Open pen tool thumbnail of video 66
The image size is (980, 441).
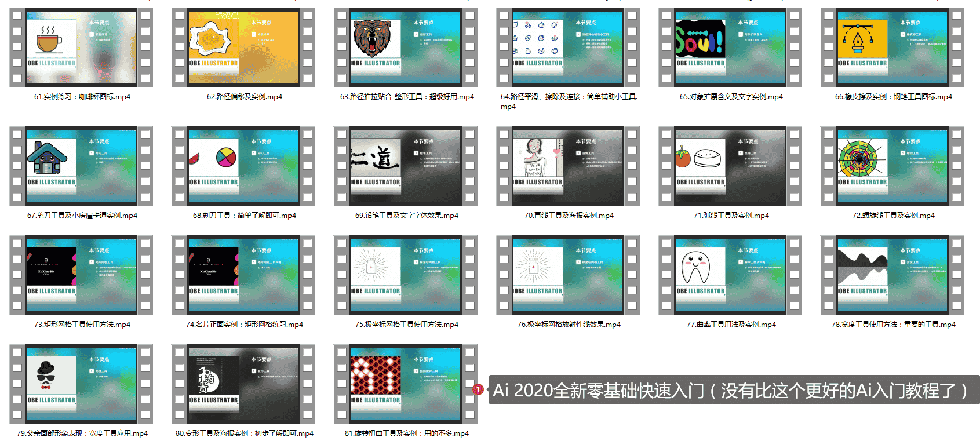[x=892, y=47]
